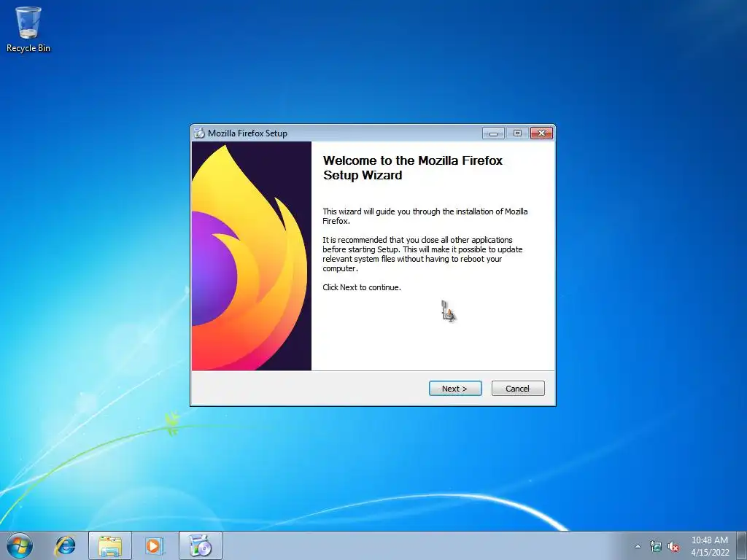This screenshot has height=560, width=747.
Task: Open Windows Media Player from taskbar
Action: click(x=153, y=546)
